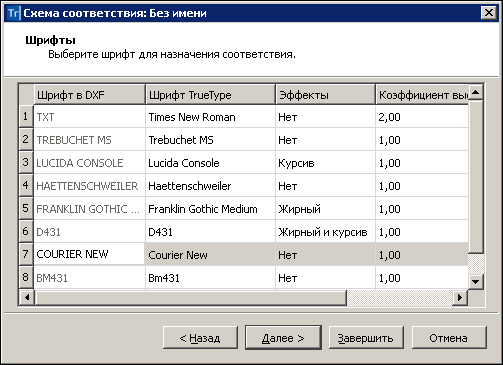Click the Шрифт в DXF column header

coord(89,95)
